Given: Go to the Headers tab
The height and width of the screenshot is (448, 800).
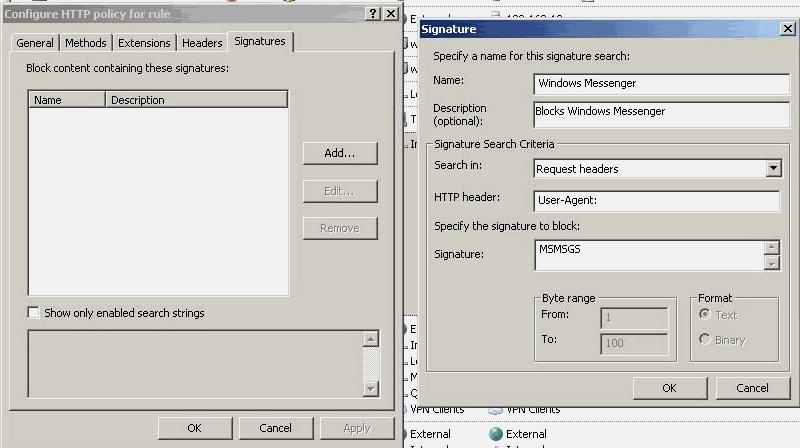Looking at the screenshot, I should 202,43.
